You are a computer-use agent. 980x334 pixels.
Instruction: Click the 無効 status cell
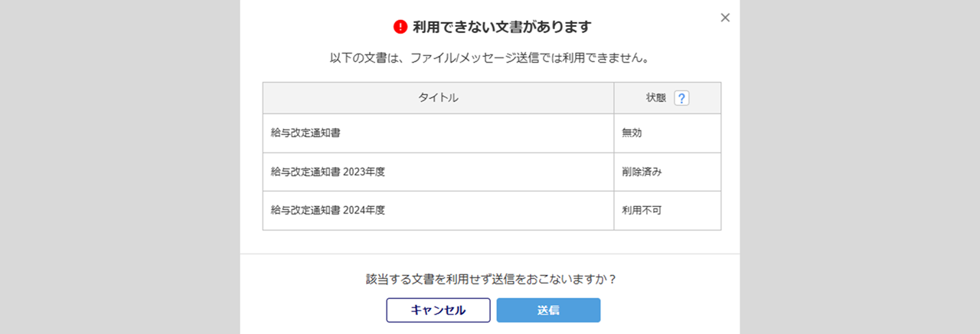[x=632, y=133]
